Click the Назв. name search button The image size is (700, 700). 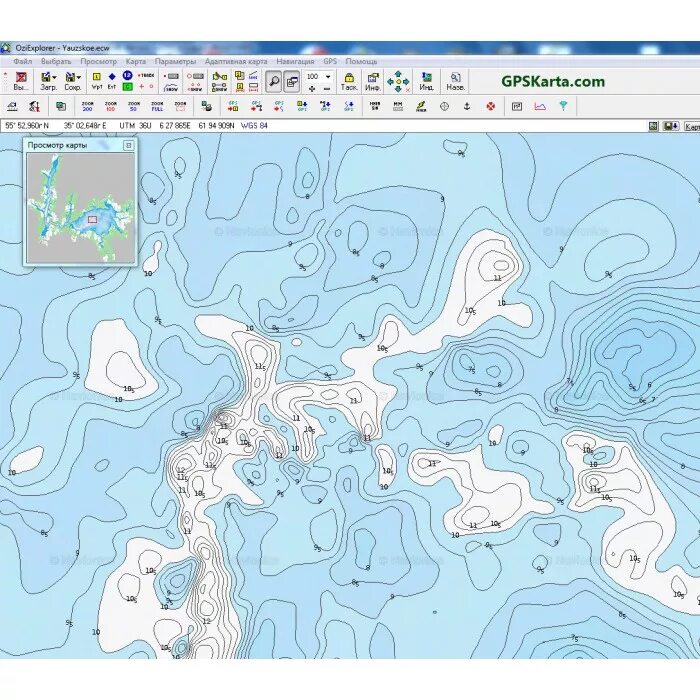pos(455,82)
